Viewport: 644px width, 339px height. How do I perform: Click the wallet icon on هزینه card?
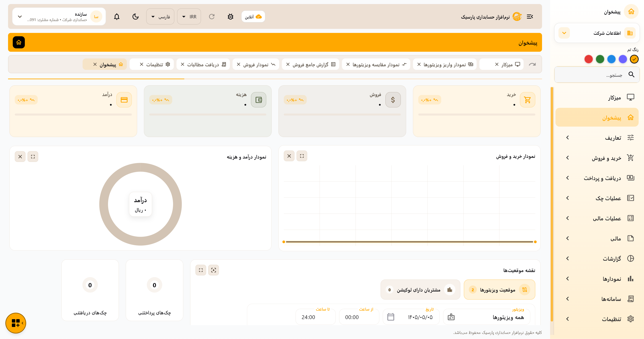pos(258,100)
